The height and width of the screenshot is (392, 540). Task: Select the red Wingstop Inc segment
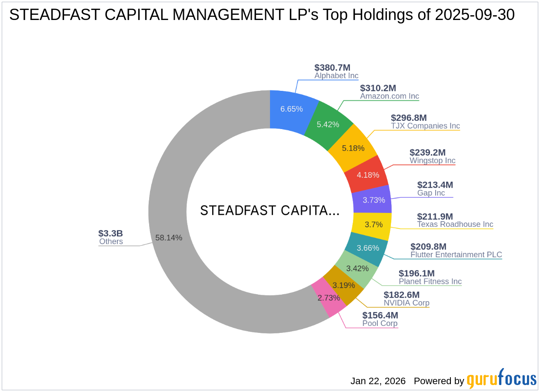368,174
